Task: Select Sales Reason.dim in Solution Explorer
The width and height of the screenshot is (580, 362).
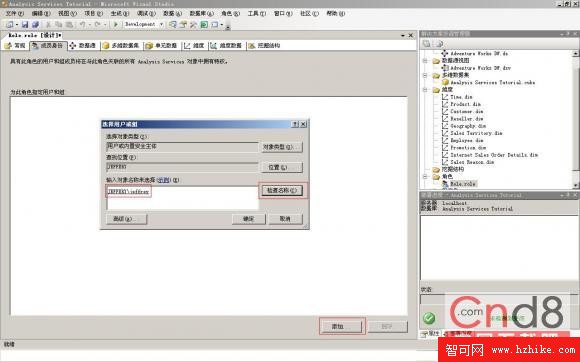Action: pyautogui.click(x=472, y=162)
